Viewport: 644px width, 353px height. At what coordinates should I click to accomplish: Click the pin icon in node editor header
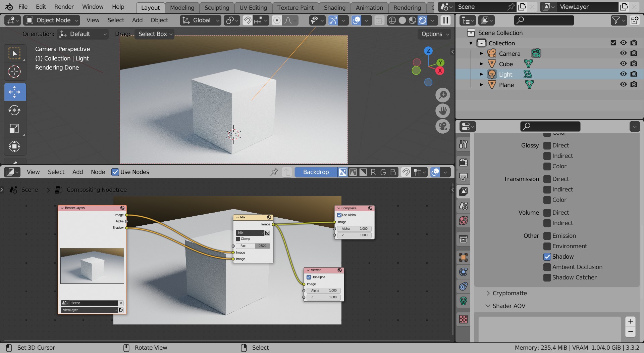coord(274,172)
